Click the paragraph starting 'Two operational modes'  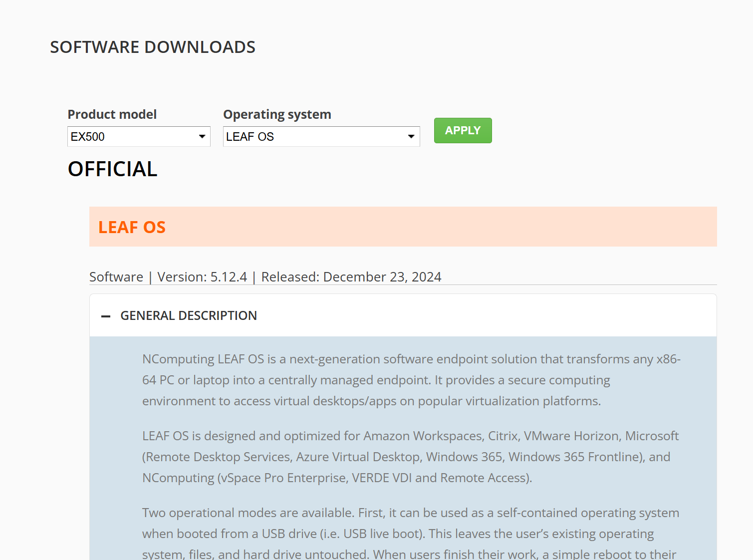(411, 533)
